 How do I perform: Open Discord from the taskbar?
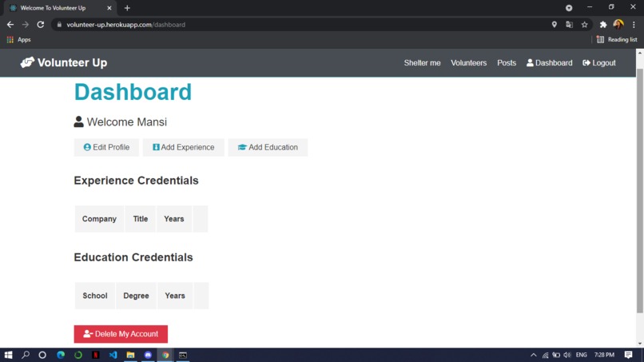pyautogui.click(x=148, y=355)
